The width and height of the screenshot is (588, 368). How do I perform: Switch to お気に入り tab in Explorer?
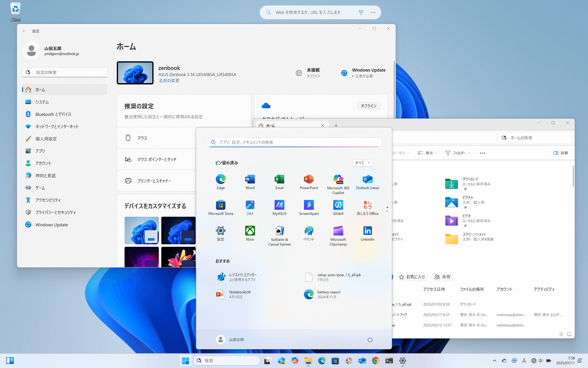pos(412,277)
